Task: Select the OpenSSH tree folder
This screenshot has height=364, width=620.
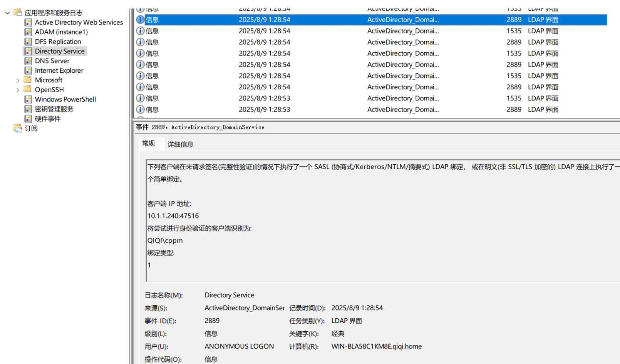Action: click(x=49, y=90)
